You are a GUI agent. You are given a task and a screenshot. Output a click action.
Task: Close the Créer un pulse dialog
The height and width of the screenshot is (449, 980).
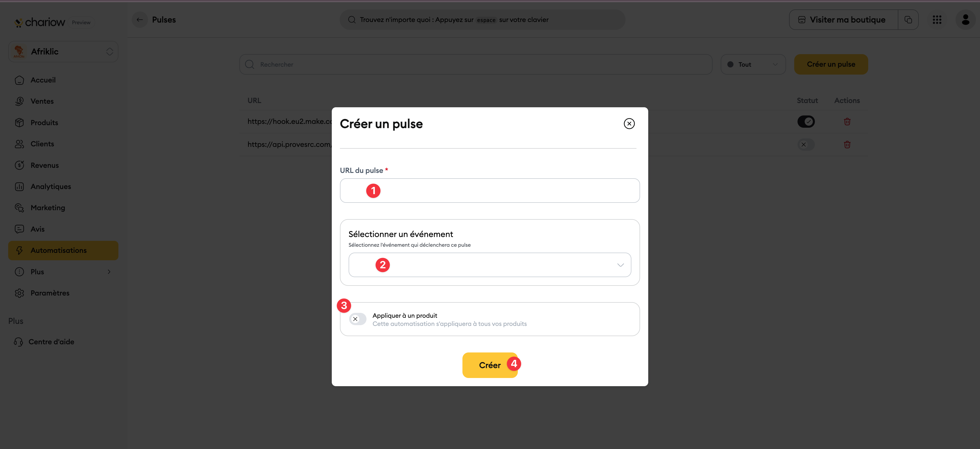(x=629, y=123)
